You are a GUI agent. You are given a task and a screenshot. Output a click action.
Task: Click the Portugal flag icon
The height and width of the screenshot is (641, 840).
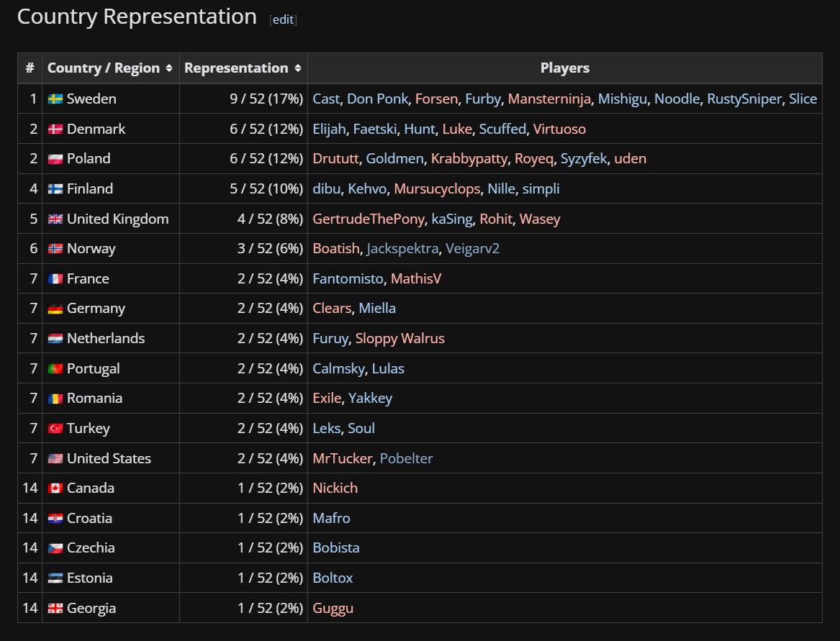pos(55,369)
